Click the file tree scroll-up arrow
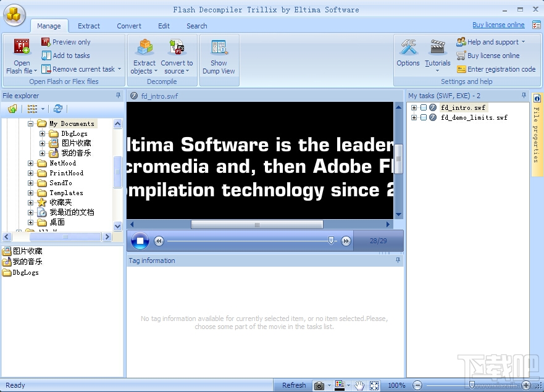 tap(117, 123)
